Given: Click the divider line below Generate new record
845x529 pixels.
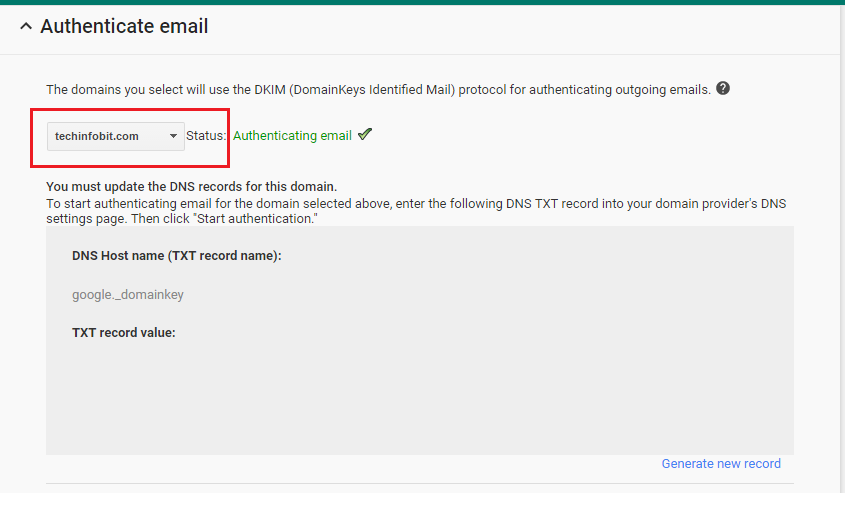Looking at the screenshot, I should pos(420,484).
